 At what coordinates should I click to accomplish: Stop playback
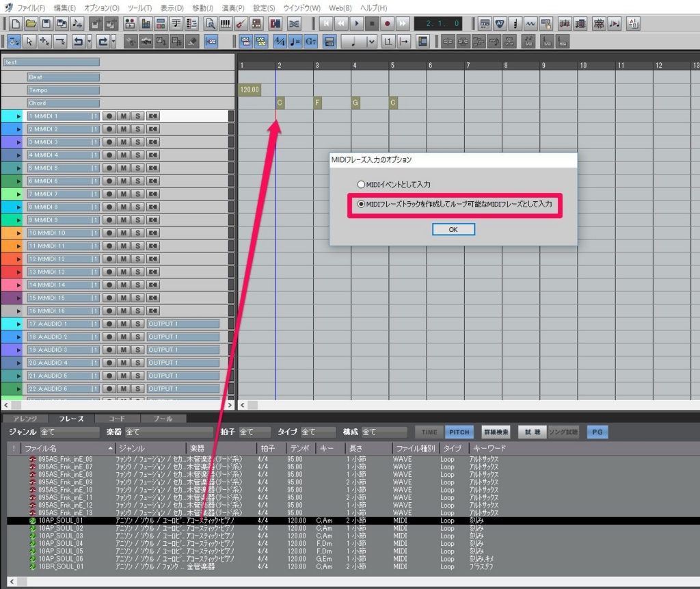point(372,24)
